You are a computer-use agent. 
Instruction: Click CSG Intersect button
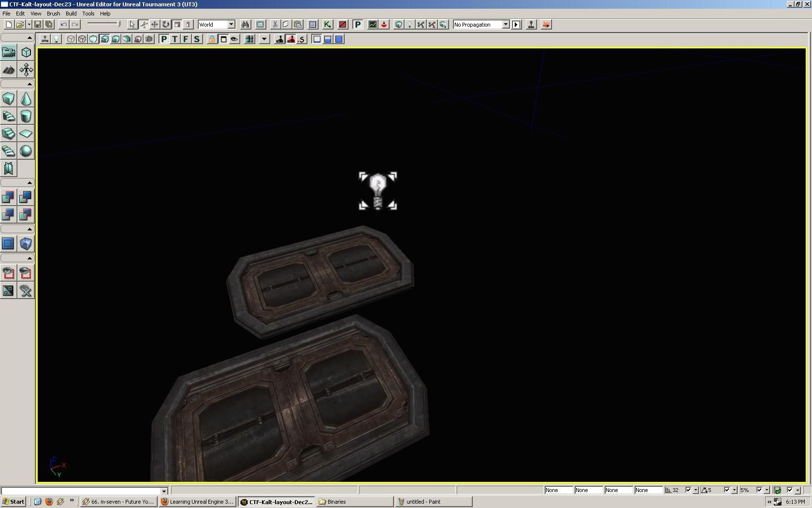click(9, 215)
